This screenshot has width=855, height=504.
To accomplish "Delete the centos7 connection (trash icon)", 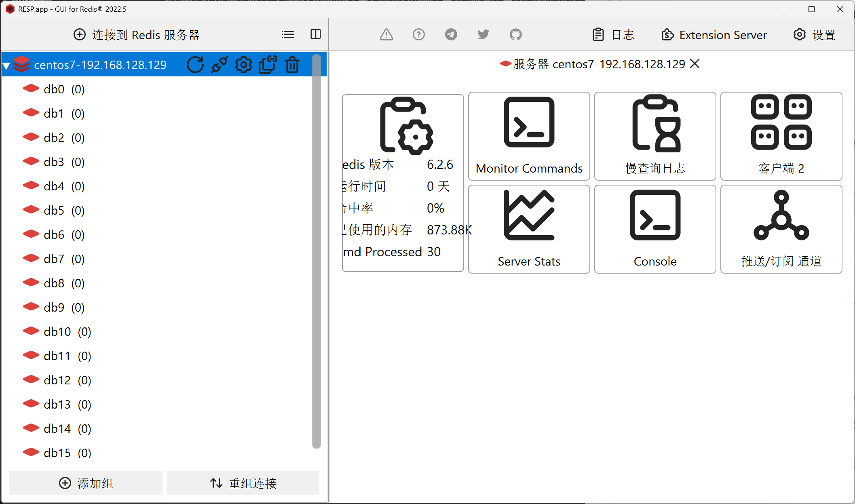I will [x=292, y=65].
